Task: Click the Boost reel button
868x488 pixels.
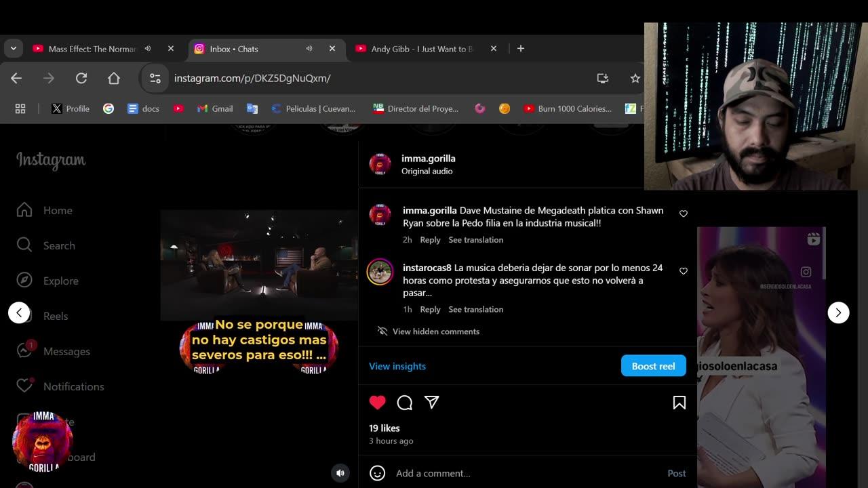Action: 654,366
